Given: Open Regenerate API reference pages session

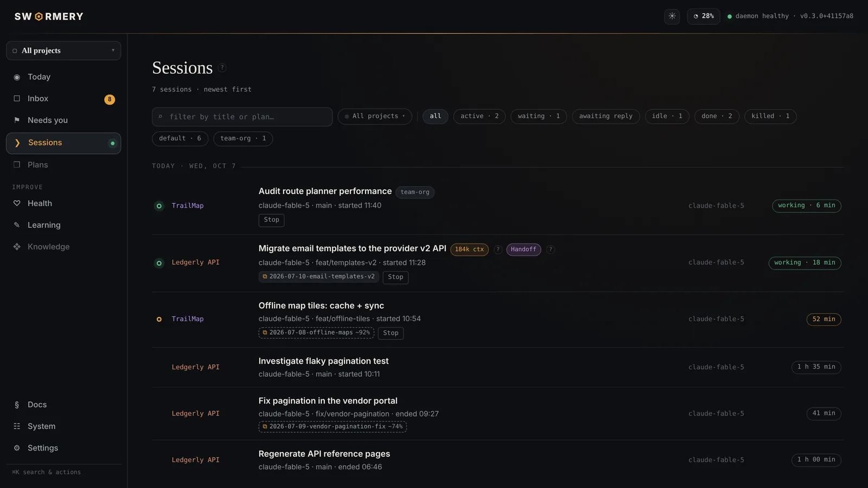Looking at the screenshot, I should pos(324,454).
